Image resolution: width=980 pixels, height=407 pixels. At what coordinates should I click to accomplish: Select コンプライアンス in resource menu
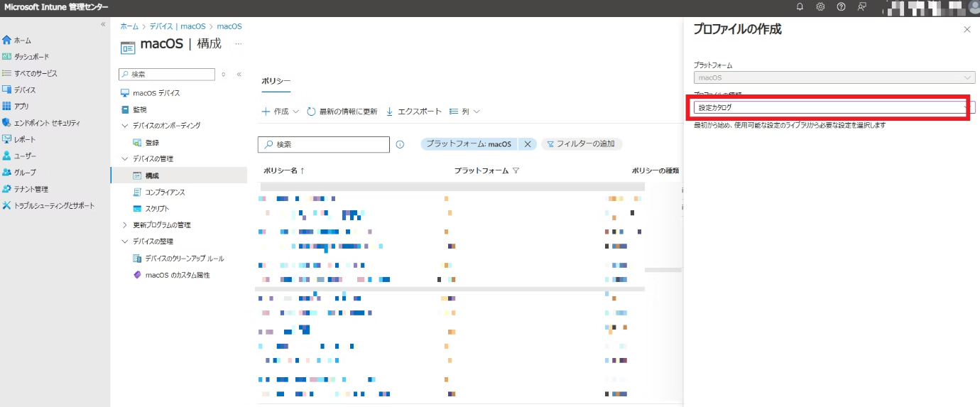point(158,192)
